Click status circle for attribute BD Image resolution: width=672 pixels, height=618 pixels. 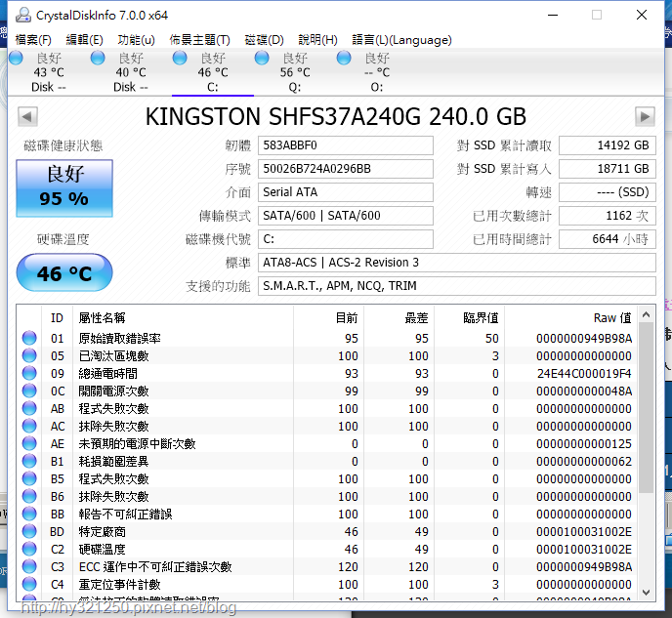point(29,531)
